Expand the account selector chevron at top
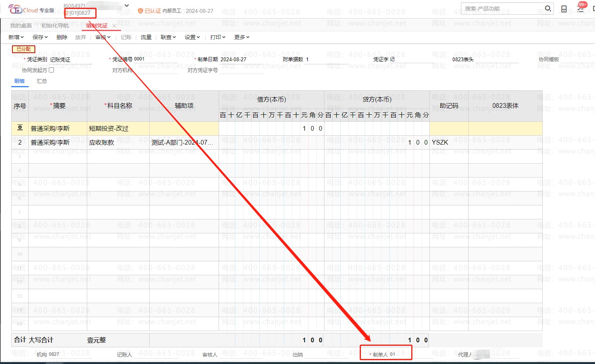This screenshot has height=364, width=595. coord(127,6)
